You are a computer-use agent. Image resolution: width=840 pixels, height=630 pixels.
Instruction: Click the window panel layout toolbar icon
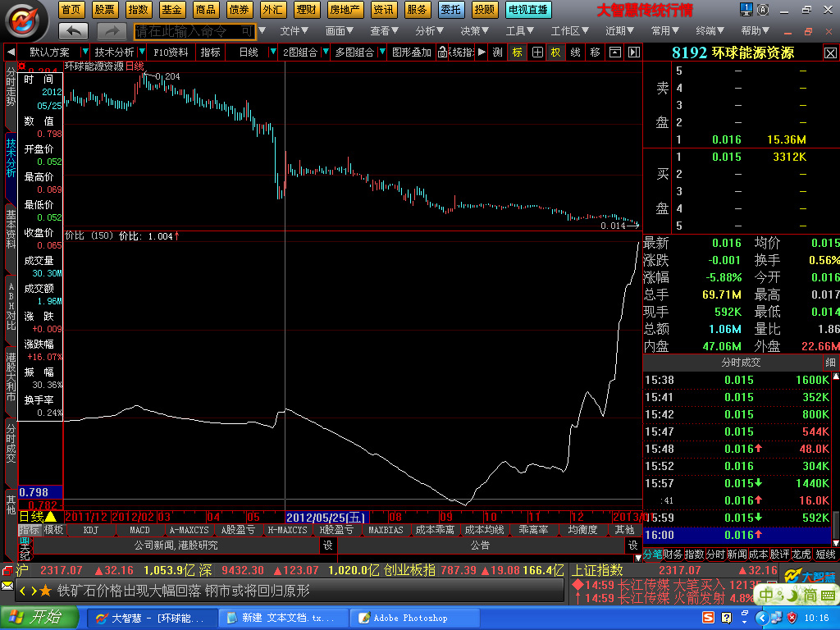[x=615, y=52]
